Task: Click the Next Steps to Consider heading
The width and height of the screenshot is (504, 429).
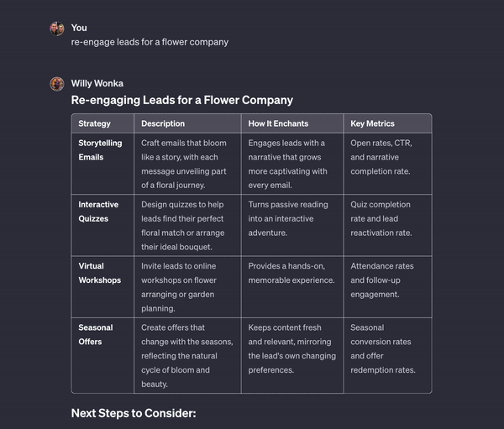Action: coord(134,413)
